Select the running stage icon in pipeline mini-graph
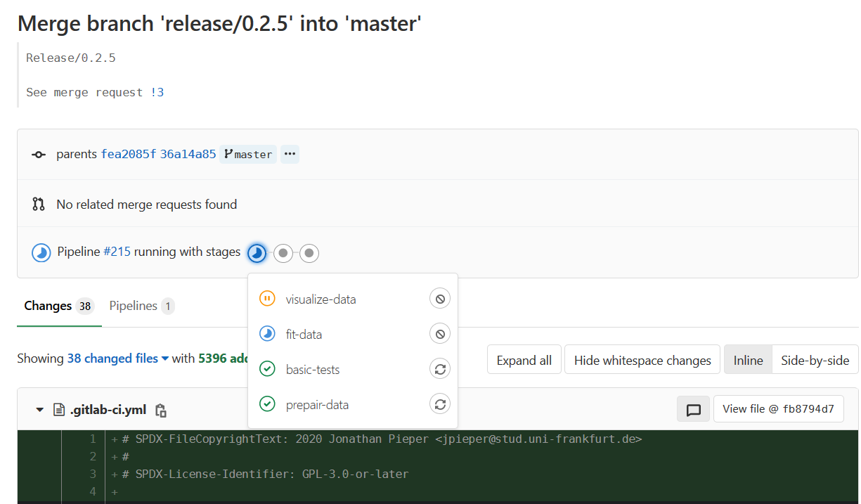The image size is (861, 504). [x=257, y=252]
